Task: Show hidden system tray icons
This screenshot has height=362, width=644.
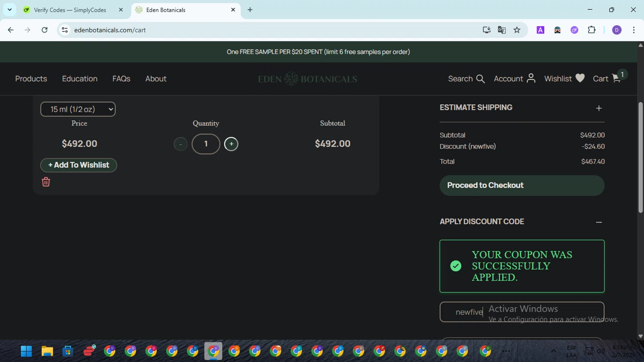Action: [x=553, y=351]
